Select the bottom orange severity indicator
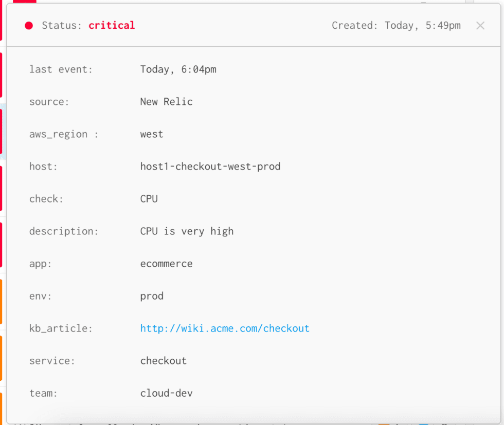This screenshot has width=504, height=425. [x=2, y=409]
